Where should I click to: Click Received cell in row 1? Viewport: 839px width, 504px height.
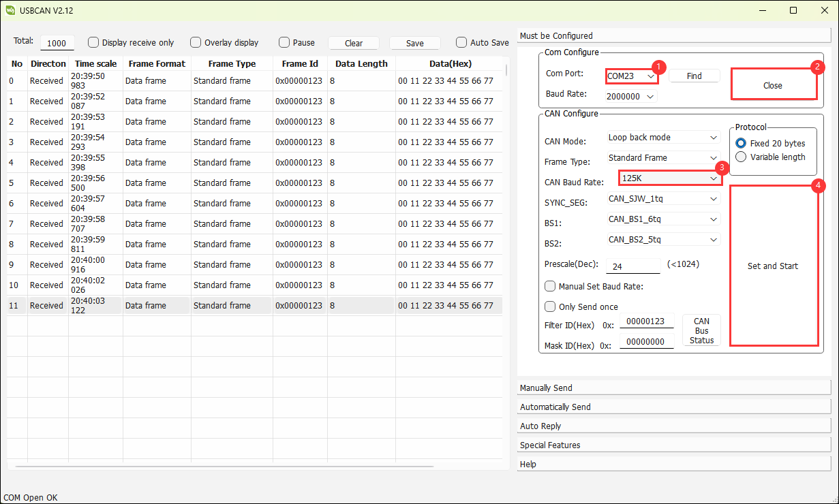(x=48, y=101)
